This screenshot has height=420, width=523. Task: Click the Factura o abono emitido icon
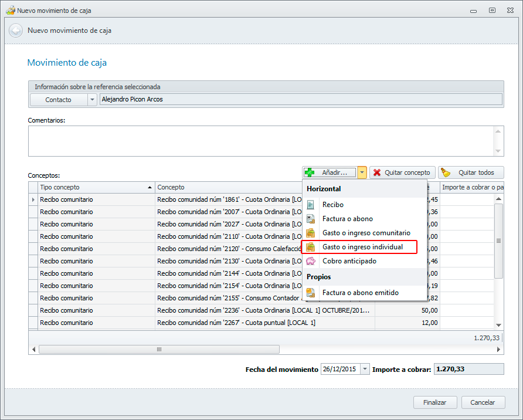(x=311, y=293)
